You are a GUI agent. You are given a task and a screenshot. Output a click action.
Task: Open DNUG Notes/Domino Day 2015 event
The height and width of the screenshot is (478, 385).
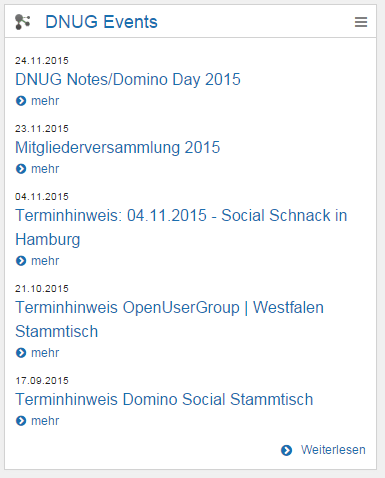coord(128,80)
